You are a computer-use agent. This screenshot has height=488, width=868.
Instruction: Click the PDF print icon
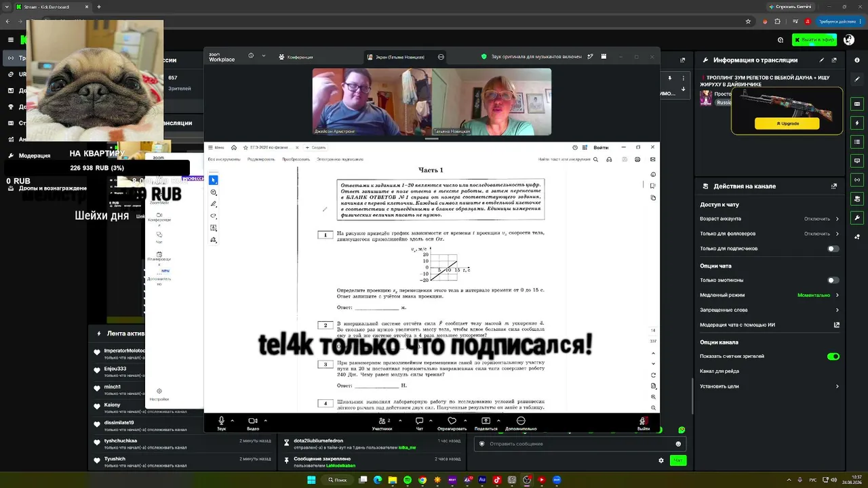(637, 159)
